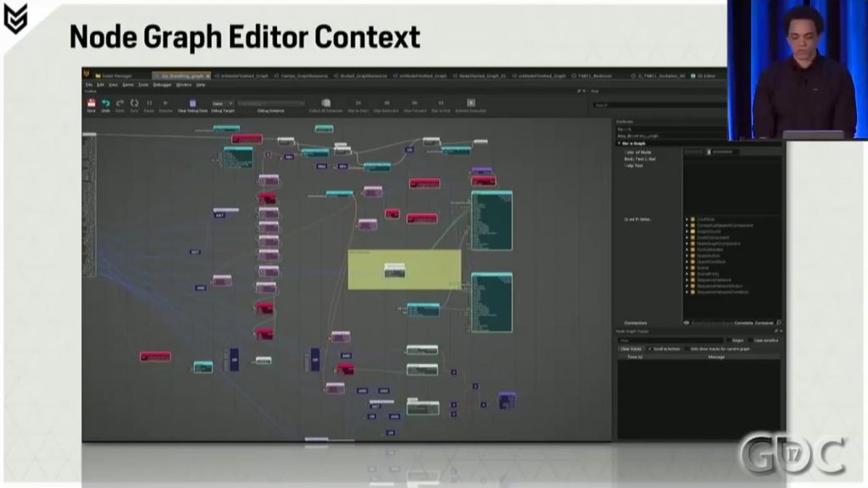
Task: Expand the SequenceNetworkAction prefab folder
Action: click(687, 286)
